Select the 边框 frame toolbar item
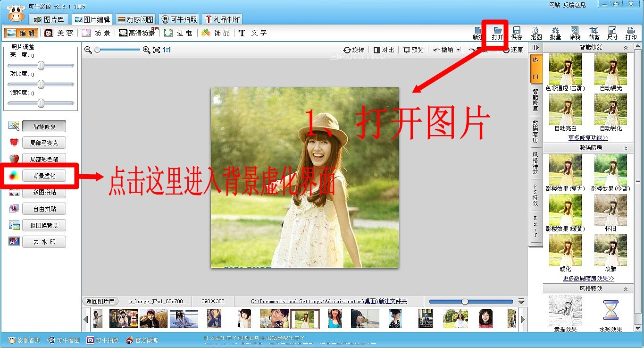This screenshot has height=348, width=644. pyautogui.click(x=178, y=33)
